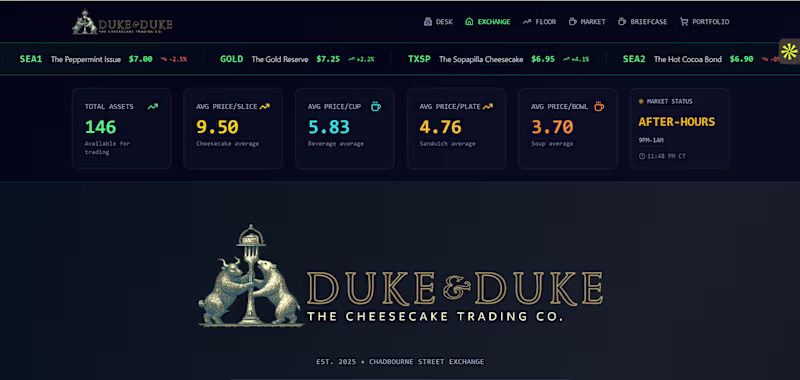The image size is (800, 380).
Task: Go to the Floor page
Action: tap(539, 22)
